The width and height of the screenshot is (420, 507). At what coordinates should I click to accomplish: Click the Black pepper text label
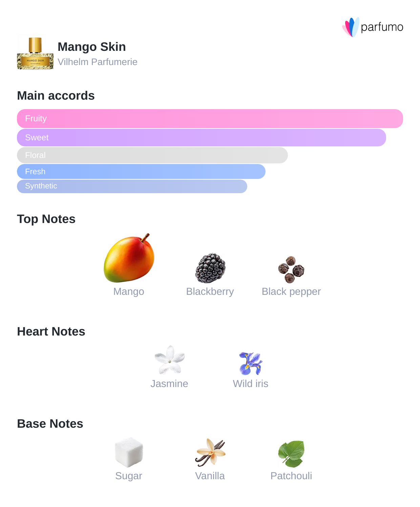click(291, 291)
